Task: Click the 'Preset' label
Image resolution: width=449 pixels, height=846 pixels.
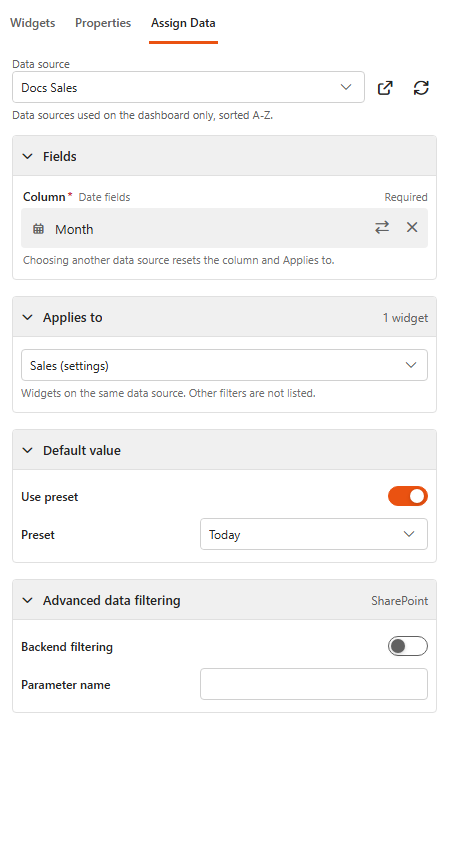Action: (x=38, y=535)
